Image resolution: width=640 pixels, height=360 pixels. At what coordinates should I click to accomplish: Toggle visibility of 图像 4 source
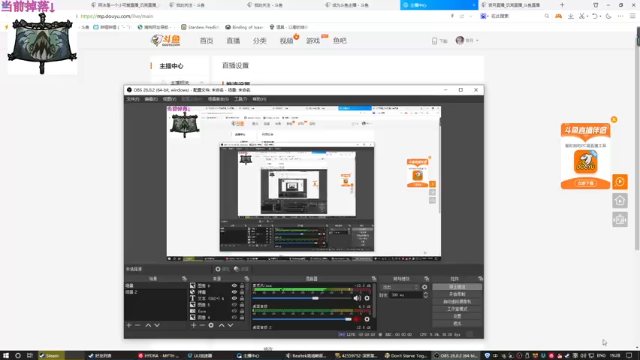click(x=234, y=317)
